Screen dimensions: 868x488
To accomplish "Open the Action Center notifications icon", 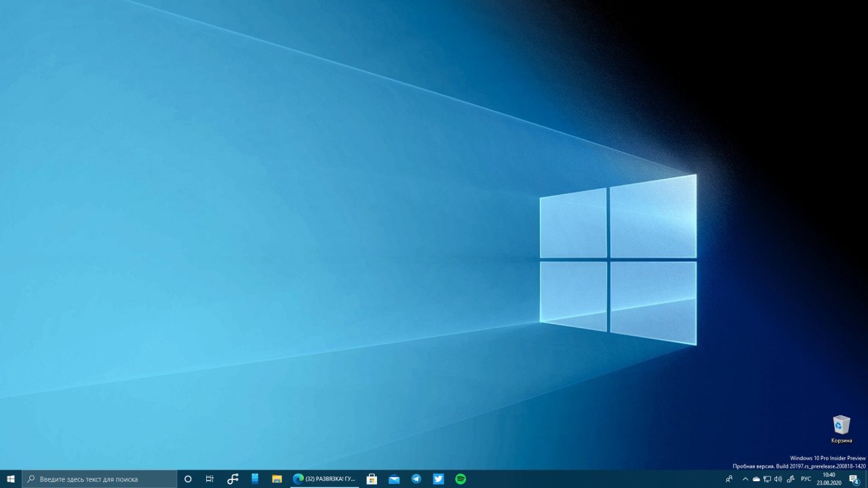I will 854,479.
